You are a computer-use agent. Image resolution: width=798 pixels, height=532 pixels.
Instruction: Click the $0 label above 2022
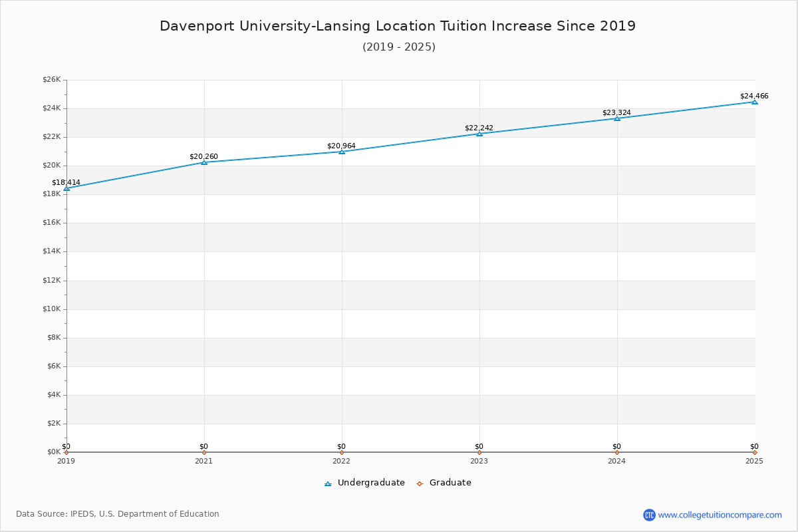pyautogui.click(x=341, y=446)
